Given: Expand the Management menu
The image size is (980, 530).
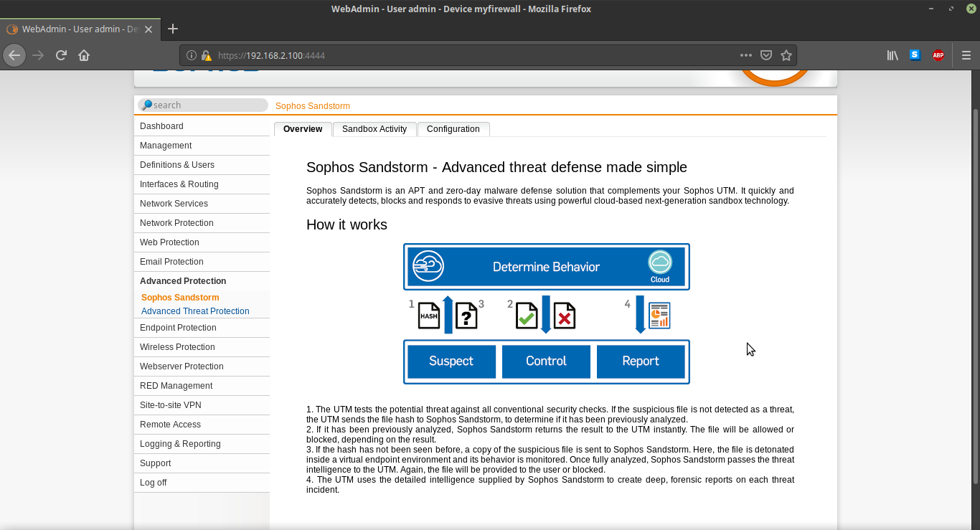Looking at the screenshot, I should pos(202,146).
